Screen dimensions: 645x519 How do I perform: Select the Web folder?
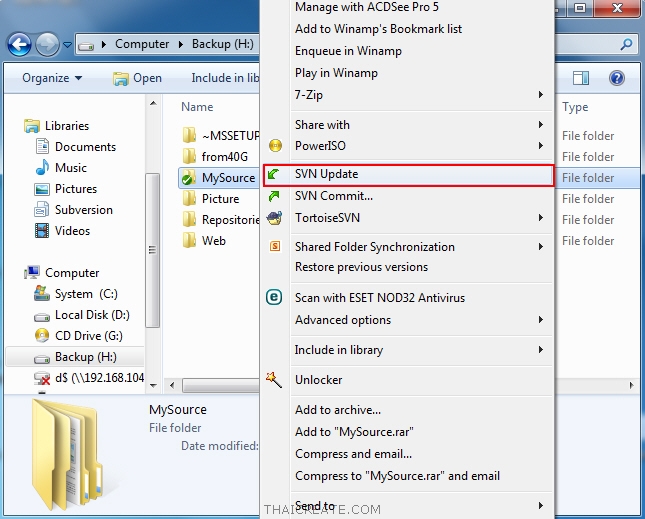point(204,241)
